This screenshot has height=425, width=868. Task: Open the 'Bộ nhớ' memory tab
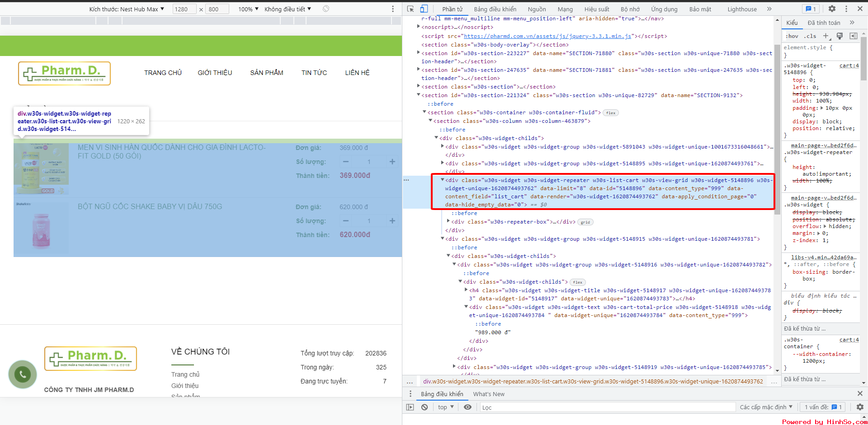[x=630, y=9]
